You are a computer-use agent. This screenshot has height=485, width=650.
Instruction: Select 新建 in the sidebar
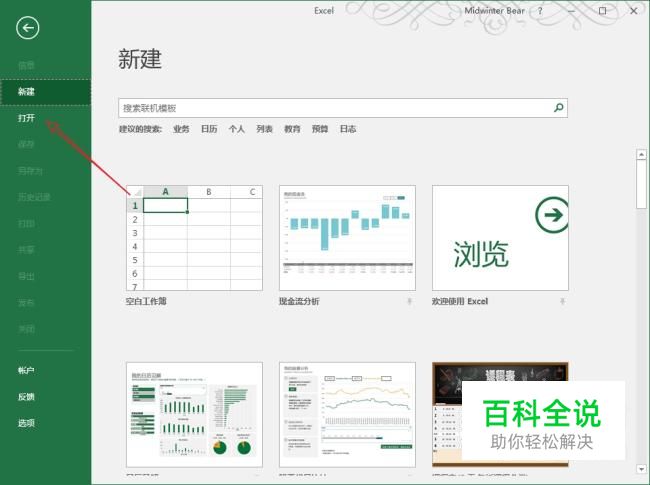pyautogui.click(x=46, y=92)
